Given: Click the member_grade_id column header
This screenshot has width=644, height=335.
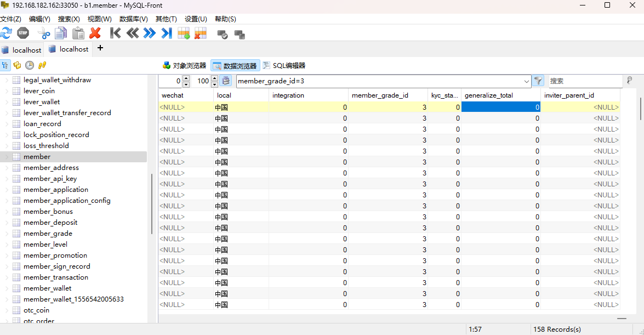Looking at the screenshot, I should click(387, 95).
